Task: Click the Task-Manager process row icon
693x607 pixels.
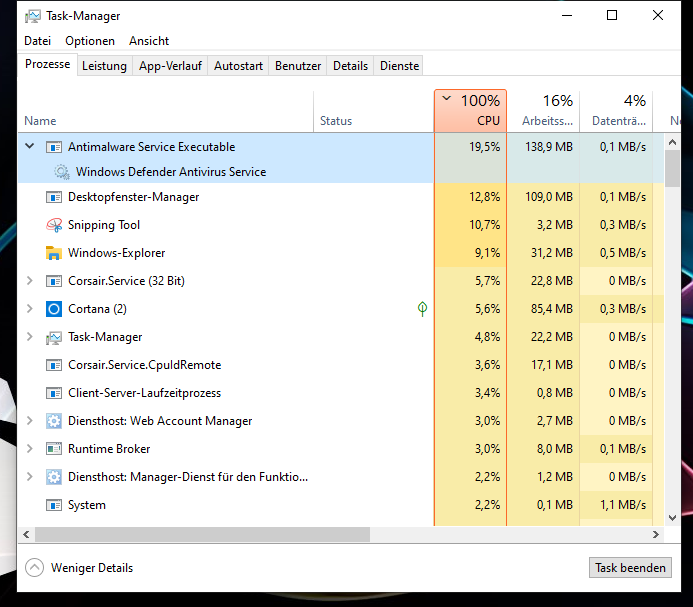Action: (x=54, y=338)
